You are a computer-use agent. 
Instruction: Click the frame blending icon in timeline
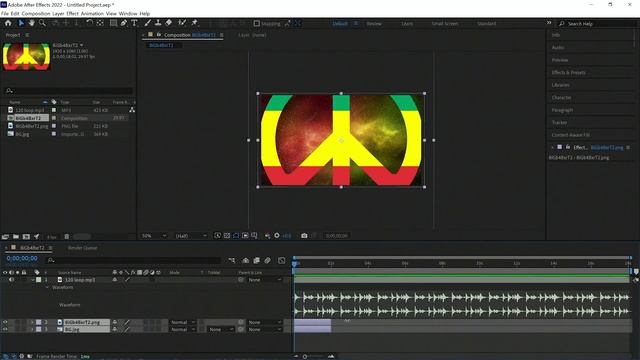(x=256, y=260)
